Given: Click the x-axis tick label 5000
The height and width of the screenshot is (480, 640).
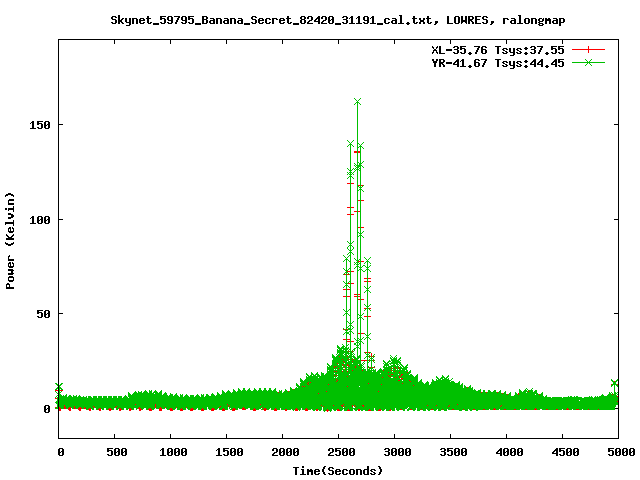Looking at the screenshot, I should [x=621, y=452].
